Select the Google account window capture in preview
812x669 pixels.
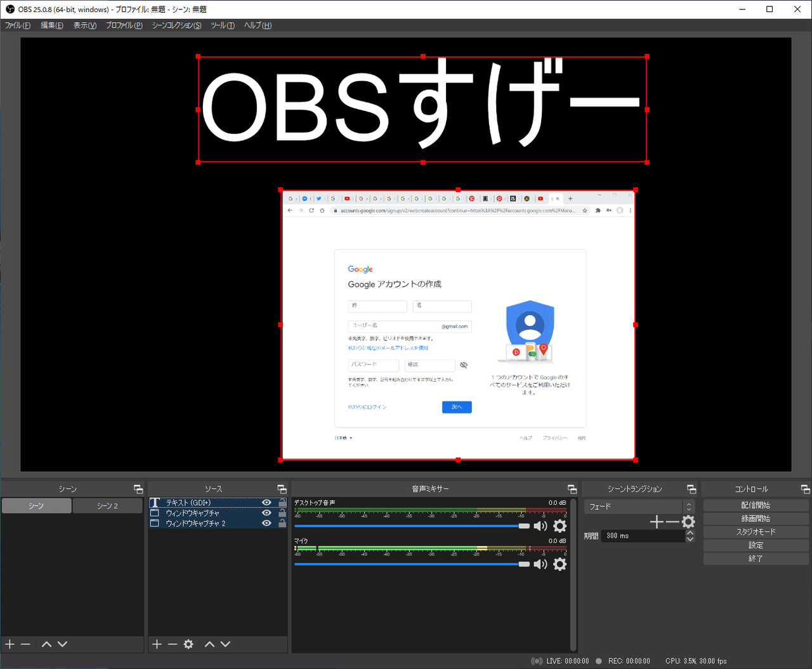(x=458, y=325)
